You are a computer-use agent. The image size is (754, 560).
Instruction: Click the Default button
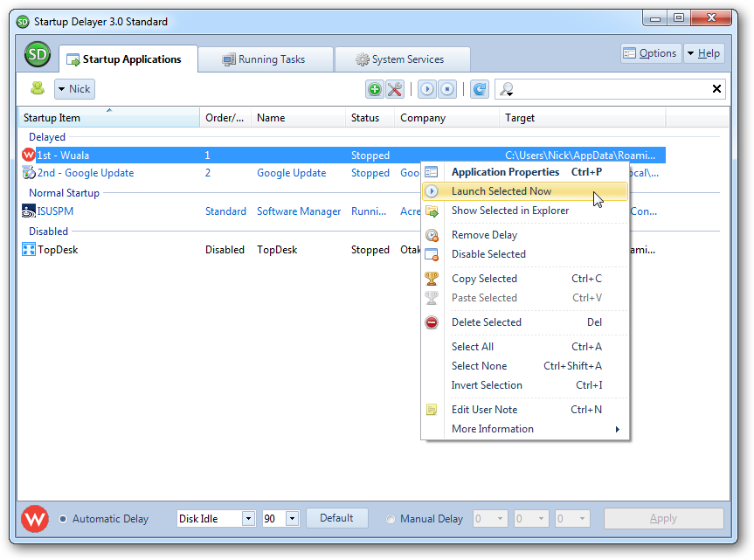point(336,518)
